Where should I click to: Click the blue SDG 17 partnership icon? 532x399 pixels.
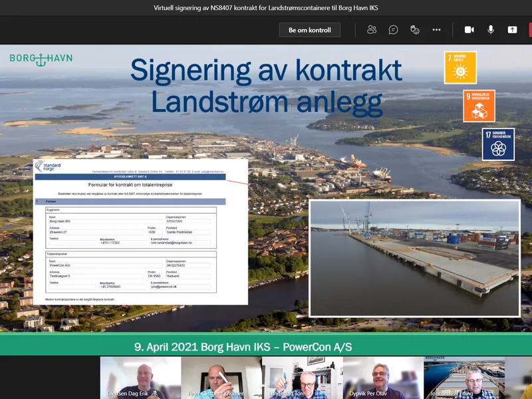[x=498, y=144]
